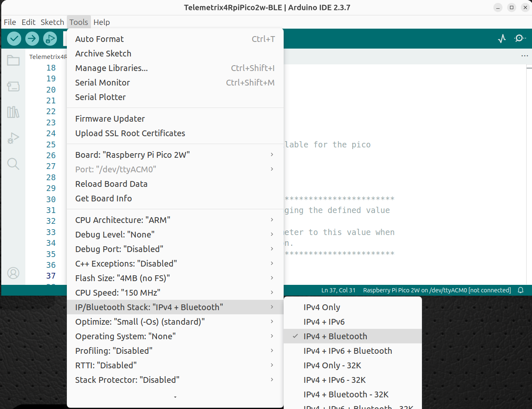This screenshot has width=532, height=409.
Task: Select checked IPv4 + Bluetooth option
Action: coord(335,336)
